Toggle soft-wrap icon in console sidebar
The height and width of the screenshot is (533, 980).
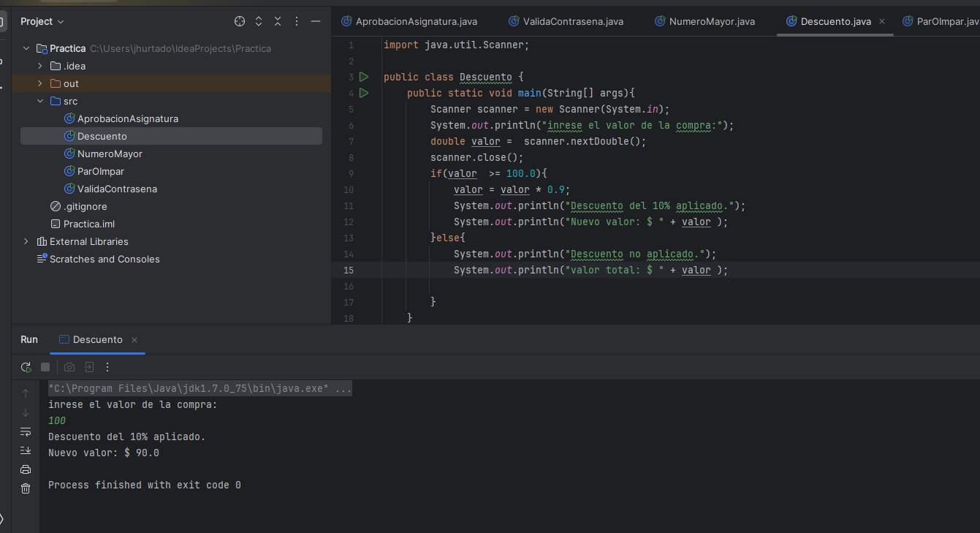click(x=26, y=431)
